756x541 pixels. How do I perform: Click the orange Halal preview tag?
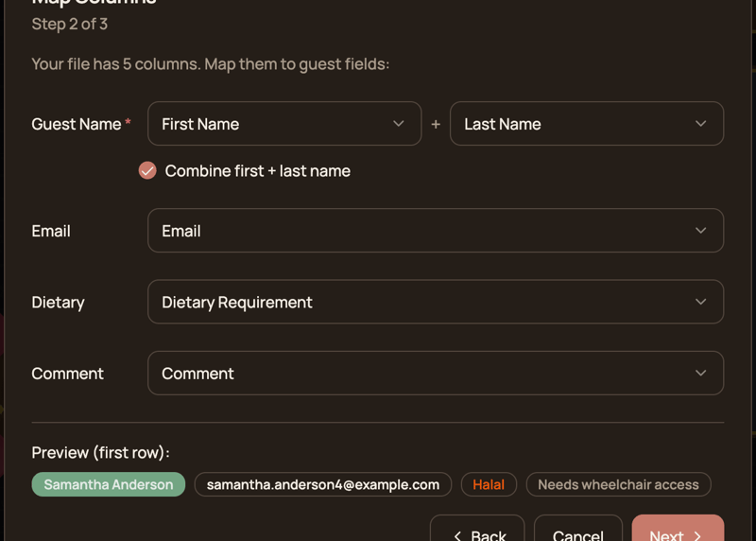[x=489, y=484]
